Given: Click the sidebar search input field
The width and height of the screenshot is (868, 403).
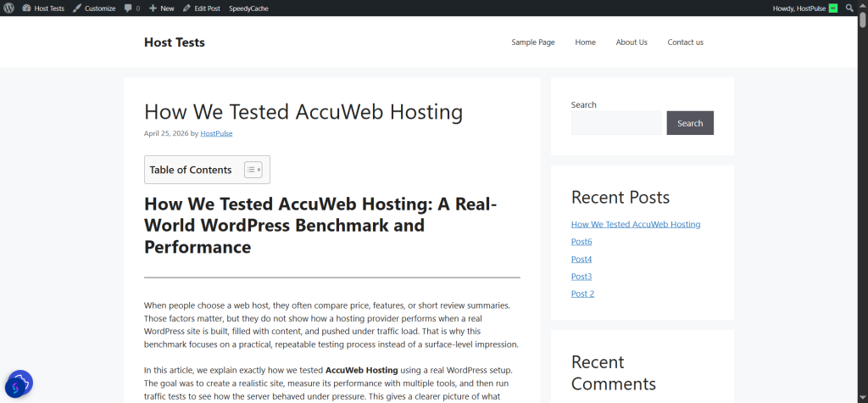Looking at the screenshot, I should point(616,123).
